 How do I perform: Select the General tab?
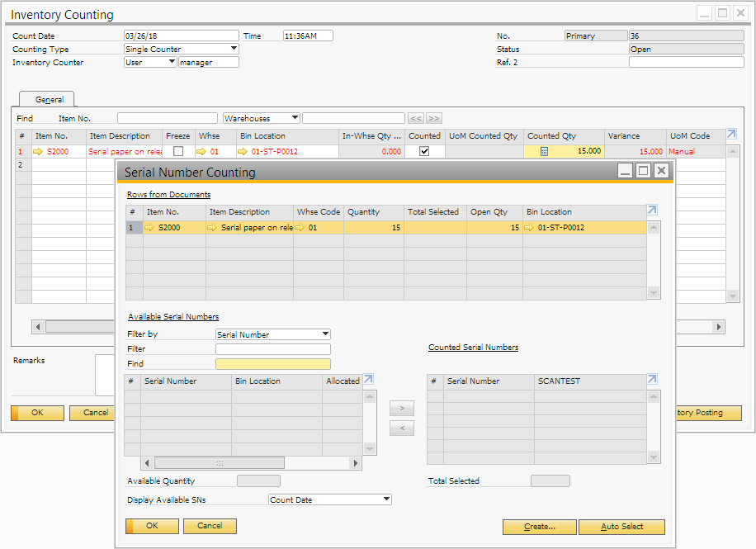click(50, 99)
